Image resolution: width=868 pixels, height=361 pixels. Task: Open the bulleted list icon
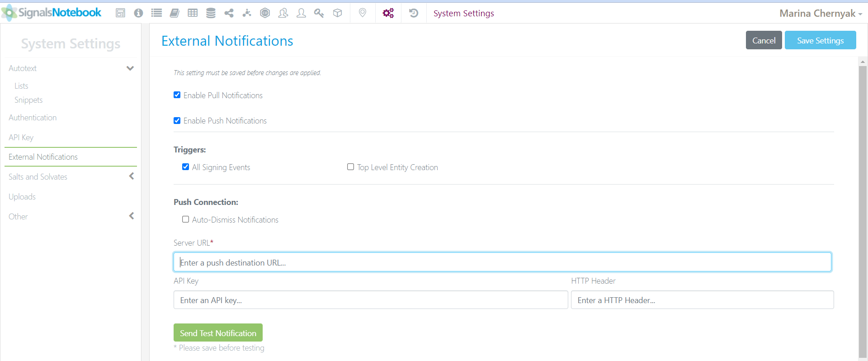click(156, 13)
